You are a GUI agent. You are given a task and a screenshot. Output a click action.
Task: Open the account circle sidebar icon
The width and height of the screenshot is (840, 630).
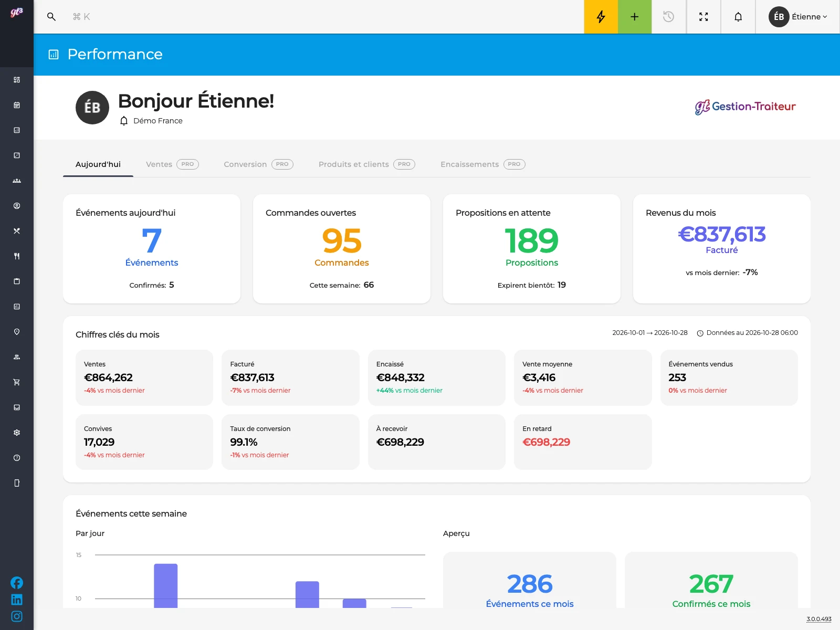pyautogui.click(x=17, y=206)
